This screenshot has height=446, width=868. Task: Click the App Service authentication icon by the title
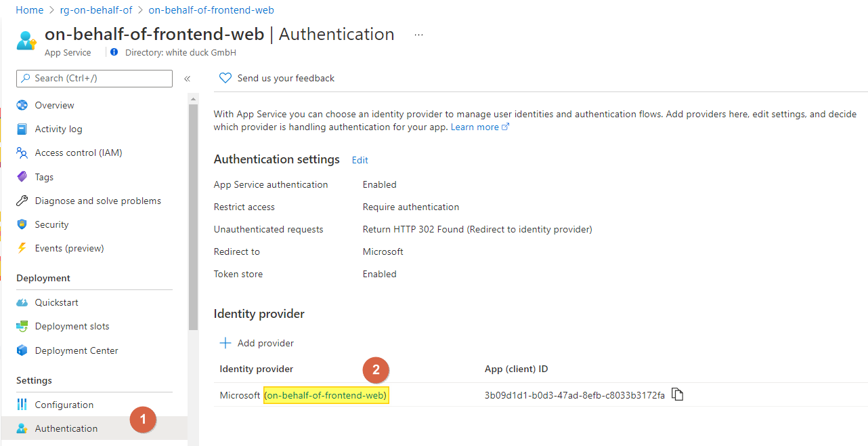(26, 40)
